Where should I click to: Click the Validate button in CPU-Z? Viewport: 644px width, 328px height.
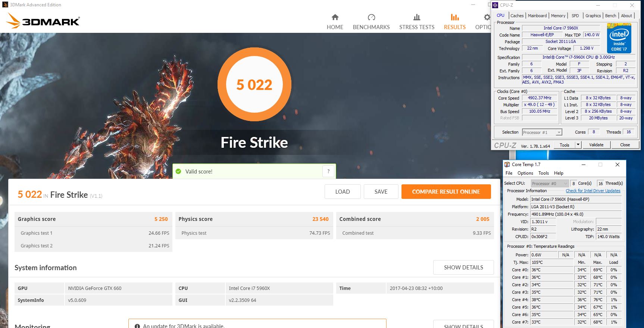point(596,145)
